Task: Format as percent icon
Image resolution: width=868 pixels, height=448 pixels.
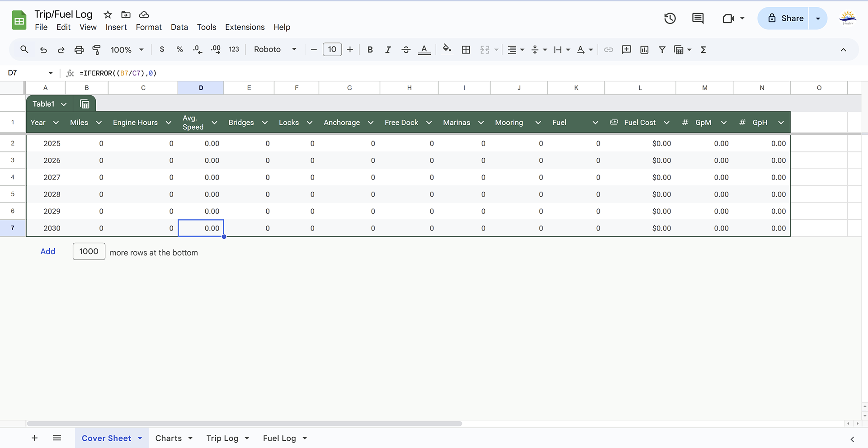Action: click(179, 49)
